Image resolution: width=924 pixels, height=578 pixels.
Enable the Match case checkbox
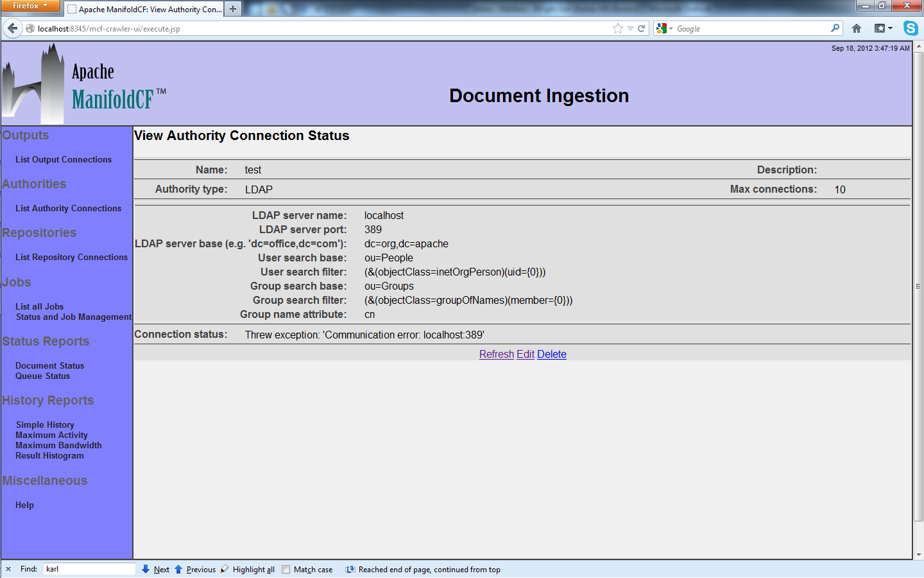pyautogui.click(x=286, y=569)
